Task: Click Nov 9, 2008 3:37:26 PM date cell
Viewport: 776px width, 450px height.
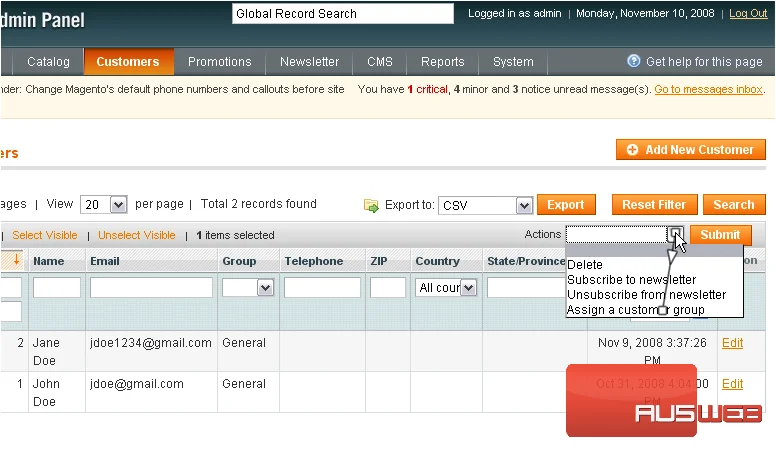Action: pyautogui.click(x=652, y=351)
